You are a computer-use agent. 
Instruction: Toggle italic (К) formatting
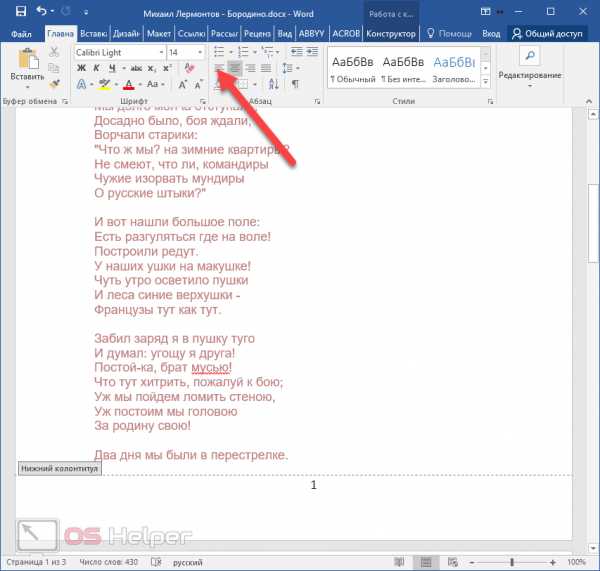pos(96,68)
